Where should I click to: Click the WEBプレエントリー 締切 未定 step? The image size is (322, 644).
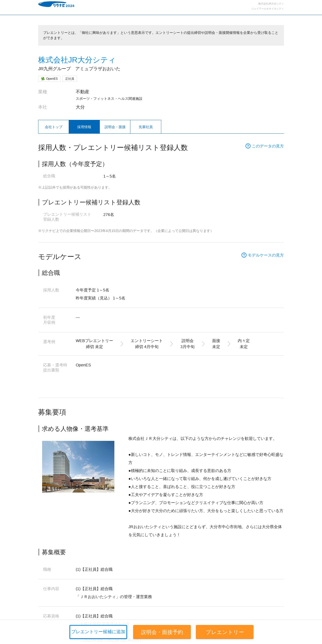tap(94, 344)
